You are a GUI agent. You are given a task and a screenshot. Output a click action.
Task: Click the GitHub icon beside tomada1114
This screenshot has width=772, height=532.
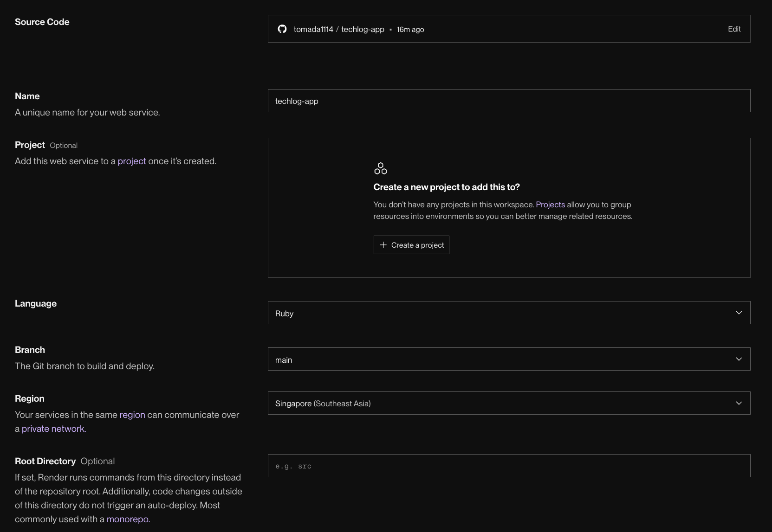tap(282, 29)
